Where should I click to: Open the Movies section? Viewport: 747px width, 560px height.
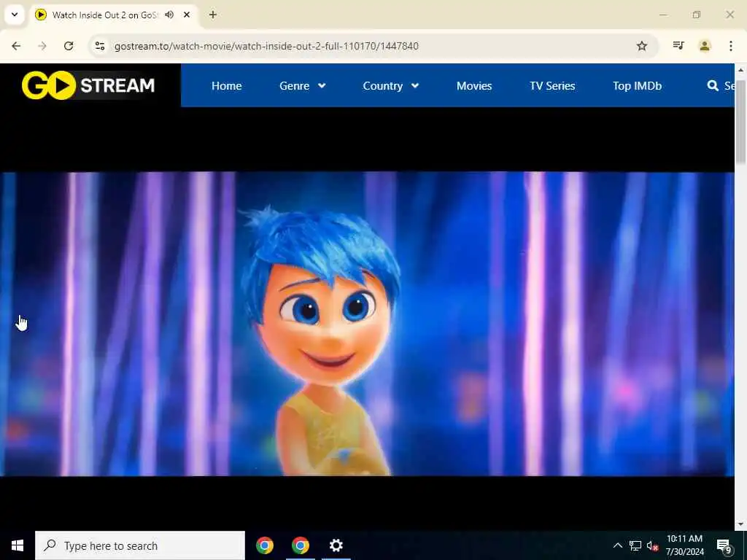point(474,86)
